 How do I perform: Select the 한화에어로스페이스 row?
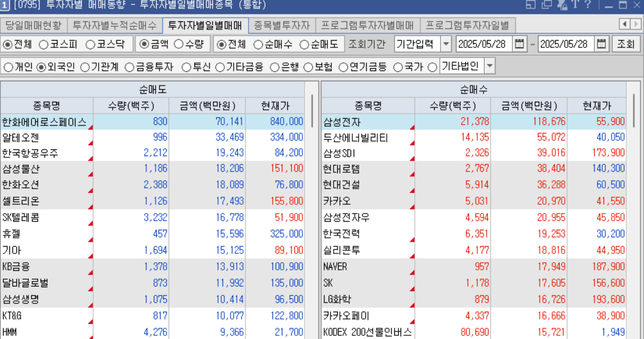(152, 122)
